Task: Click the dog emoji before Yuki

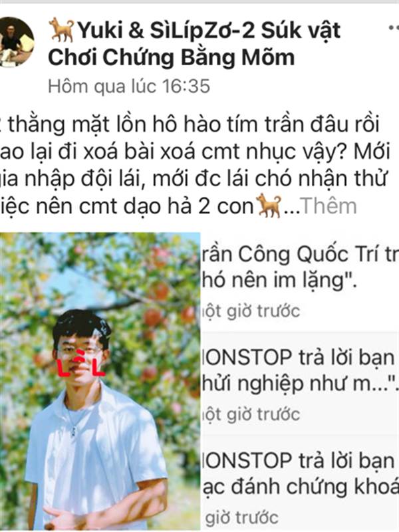Action: 61,30
